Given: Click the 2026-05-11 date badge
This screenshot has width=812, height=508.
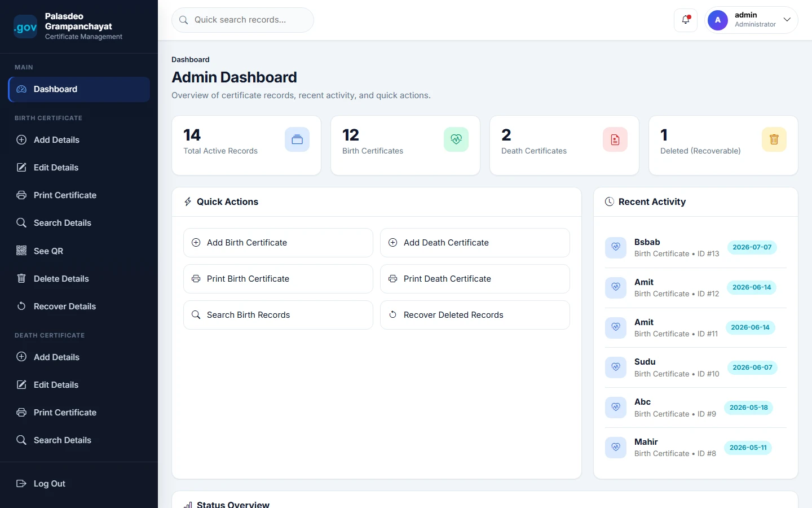Looking at the screenshot, I should [x=748, y=448].
